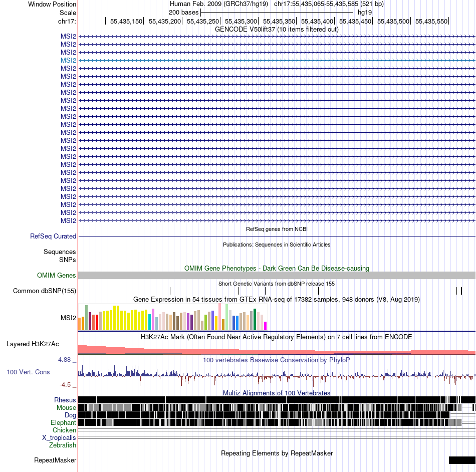Click the OMIM Gene Phenotypes green title
This screenshot has height=472, width=476.
[277, 269]
